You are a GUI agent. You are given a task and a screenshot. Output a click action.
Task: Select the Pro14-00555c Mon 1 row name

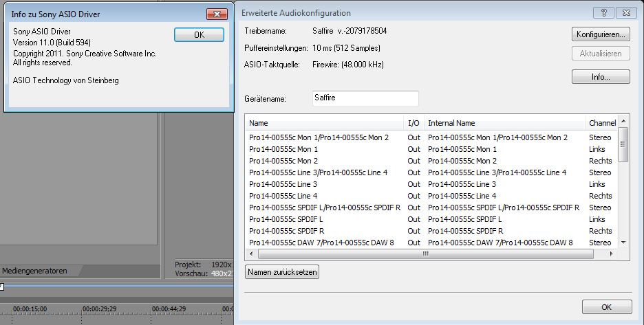click(x=283, y=149)
